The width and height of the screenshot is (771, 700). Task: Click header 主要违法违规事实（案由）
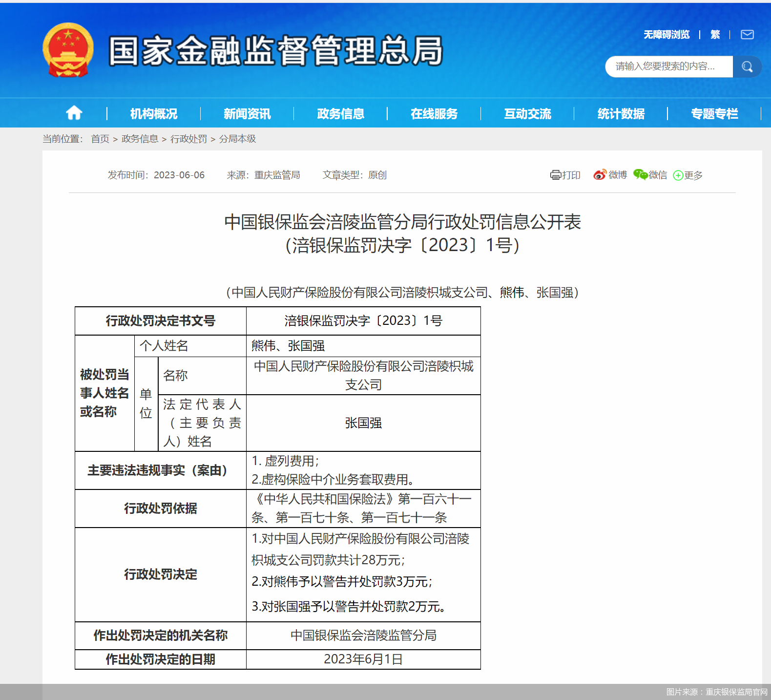[x=161, y=470]
